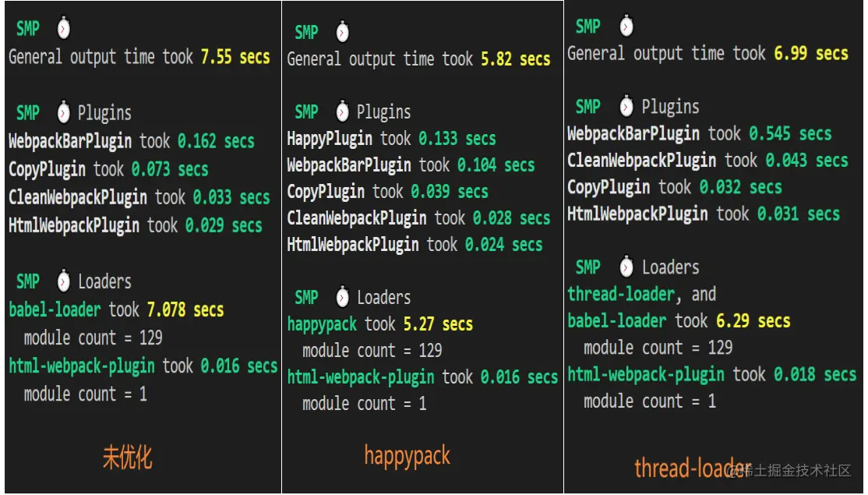The width and height of the screenshot is (868, 495).
Task: Click the 7.55 secs output time
Action: point(235,56)
